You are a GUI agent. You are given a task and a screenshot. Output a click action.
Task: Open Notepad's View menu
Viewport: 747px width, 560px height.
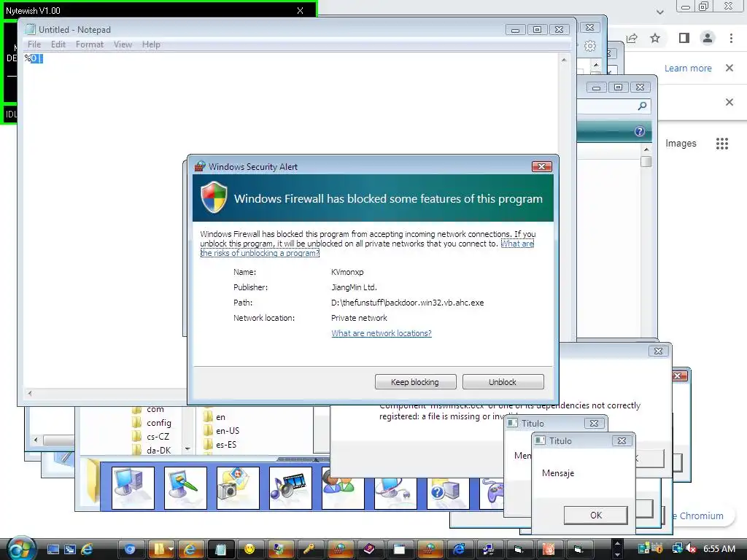[123, 44]
